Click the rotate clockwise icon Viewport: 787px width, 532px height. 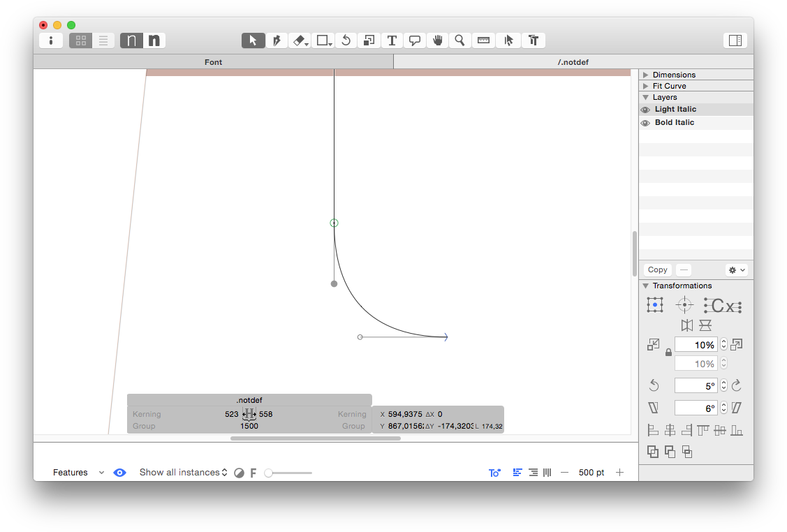click(736, 385)
